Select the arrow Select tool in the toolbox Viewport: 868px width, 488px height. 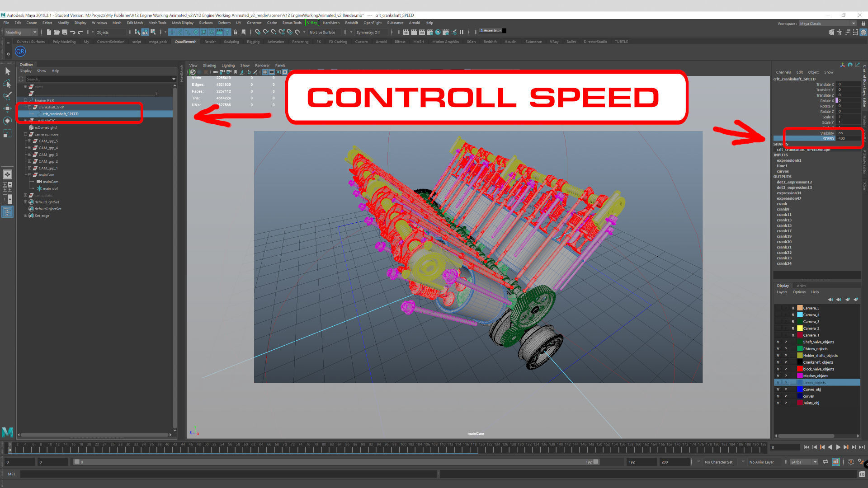(7, 71)
